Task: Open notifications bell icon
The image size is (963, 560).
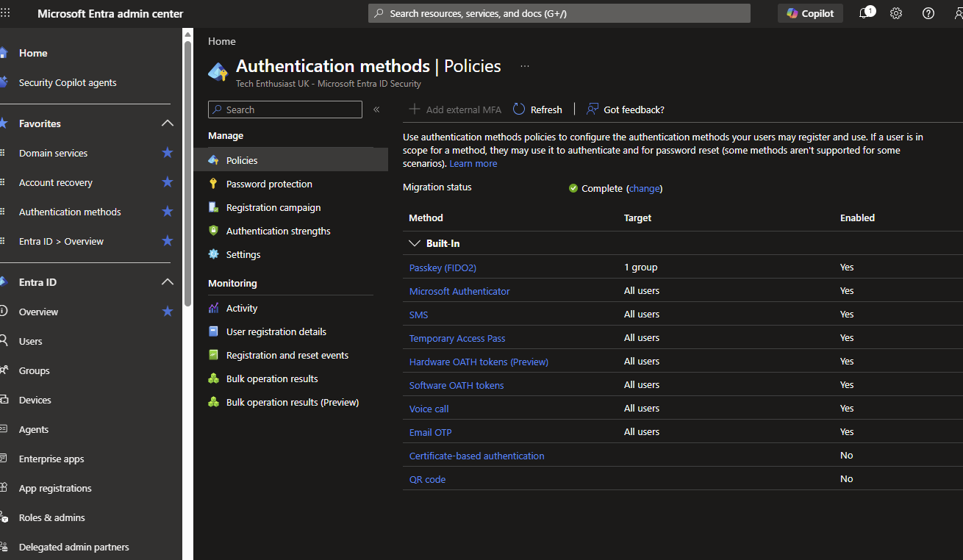Action: pyautogui.click(x=865, y=13)
